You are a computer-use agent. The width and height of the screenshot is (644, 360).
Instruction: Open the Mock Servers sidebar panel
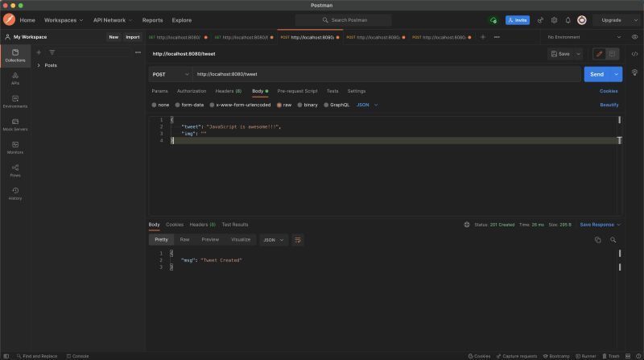click(15, 125)
